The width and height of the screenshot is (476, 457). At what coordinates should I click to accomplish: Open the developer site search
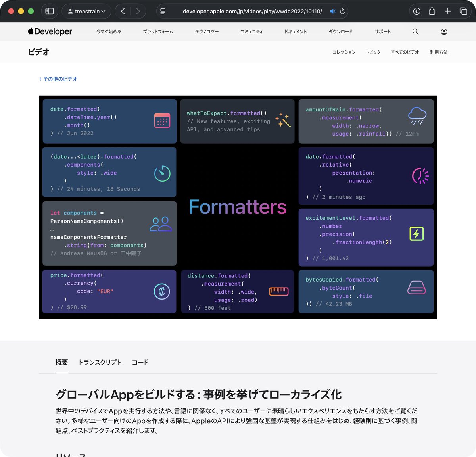pyautogui.click(x=415, y=31)
